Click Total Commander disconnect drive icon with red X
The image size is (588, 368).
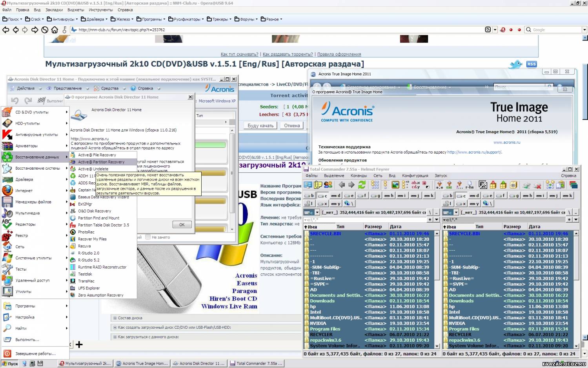[x=537, y=185]
